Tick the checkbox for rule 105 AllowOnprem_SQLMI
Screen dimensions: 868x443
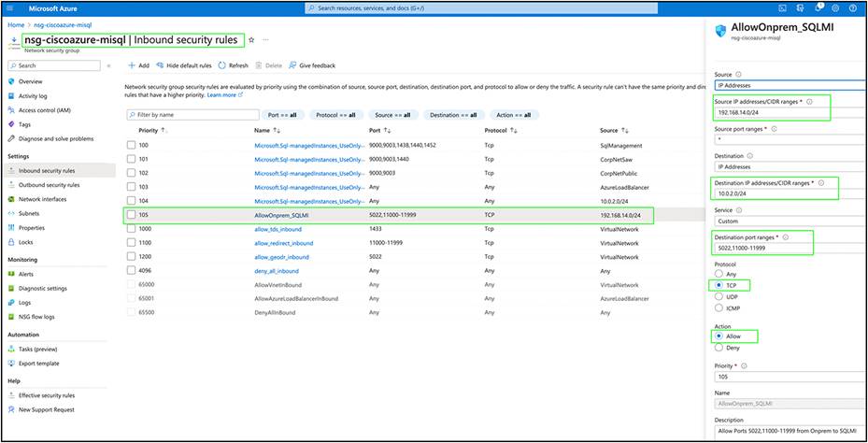click(x=131, y=215)
